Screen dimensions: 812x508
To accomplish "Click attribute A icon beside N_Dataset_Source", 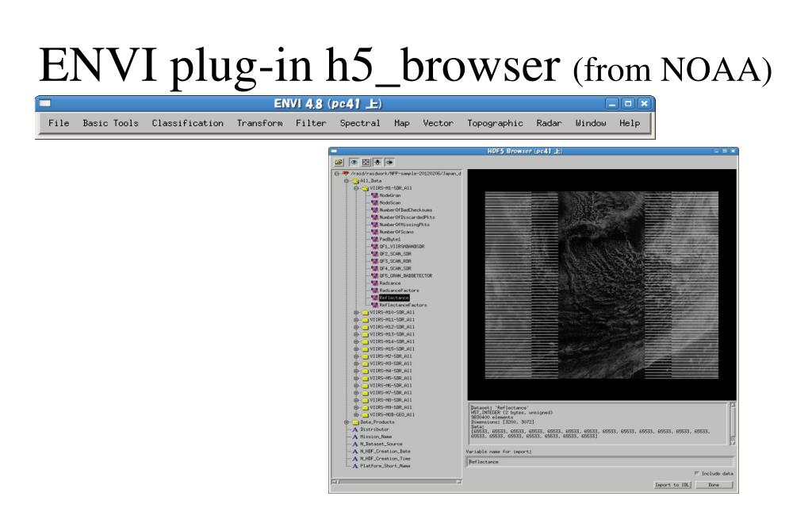I will pos(355,444).
